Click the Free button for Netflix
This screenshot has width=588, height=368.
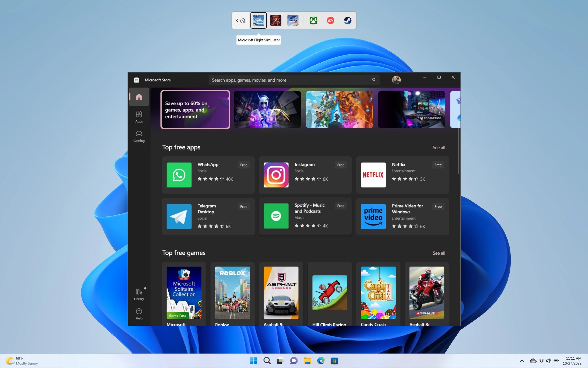438,165
